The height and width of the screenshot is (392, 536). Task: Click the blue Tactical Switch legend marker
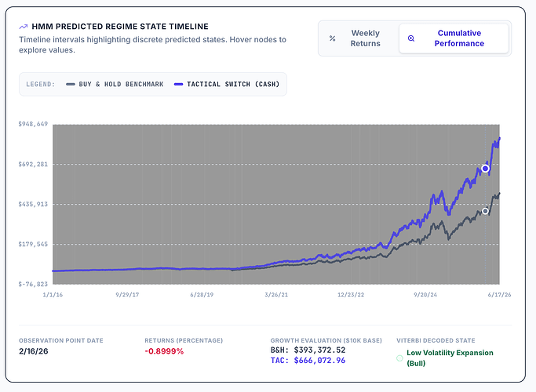coord(178,85)
